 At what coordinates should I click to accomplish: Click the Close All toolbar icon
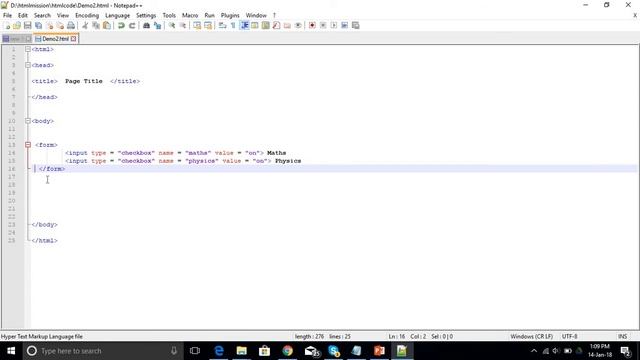point(60,25)
